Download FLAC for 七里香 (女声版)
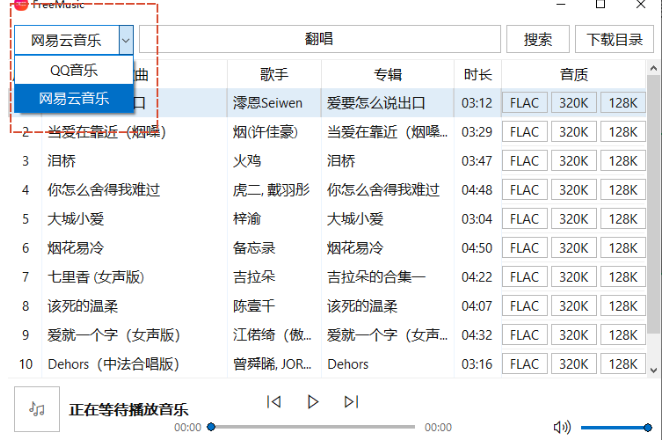The image size is (667, 443). click(524, 277)
